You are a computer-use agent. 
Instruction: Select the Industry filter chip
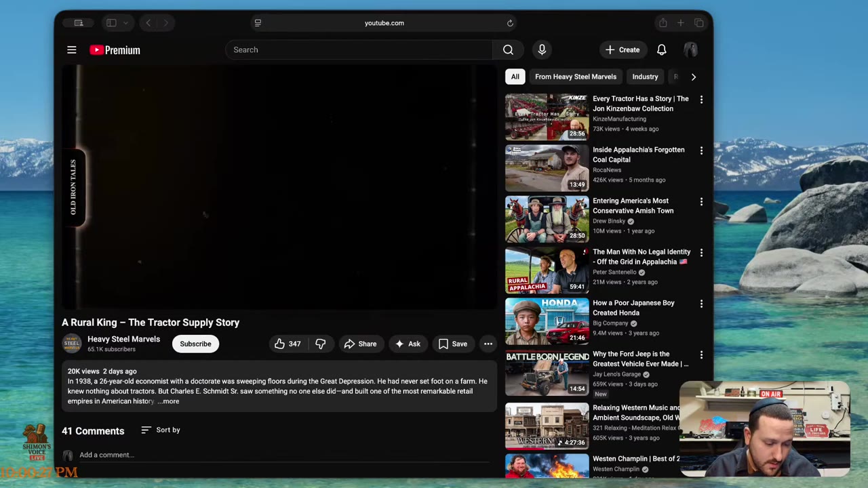pyautogui.click(x=645, y=77)
